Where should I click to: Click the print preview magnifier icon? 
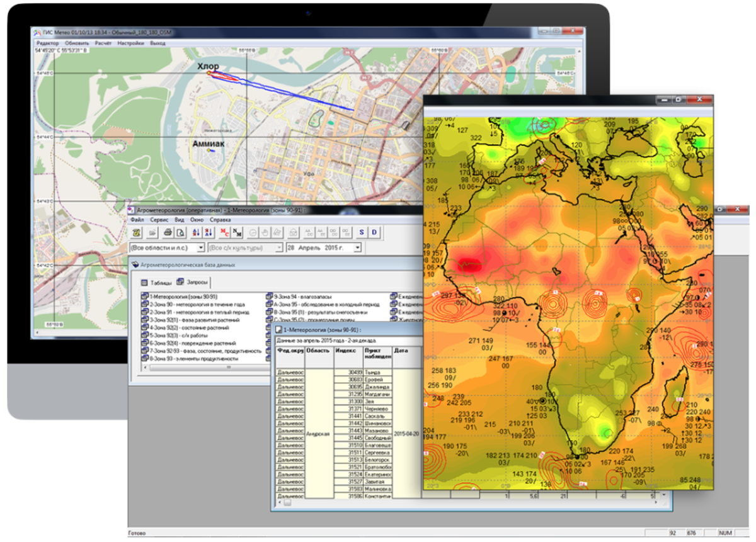click(x=180, y=233)
